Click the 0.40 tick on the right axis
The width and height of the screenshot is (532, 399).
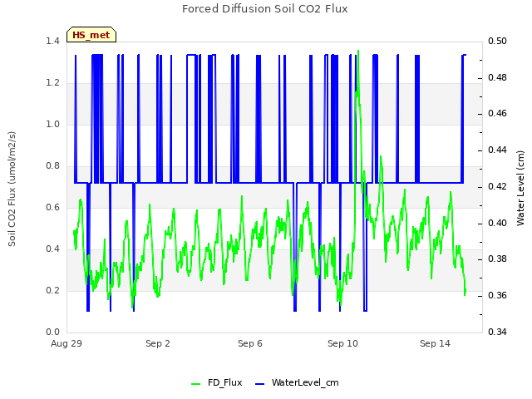point(497,223)
